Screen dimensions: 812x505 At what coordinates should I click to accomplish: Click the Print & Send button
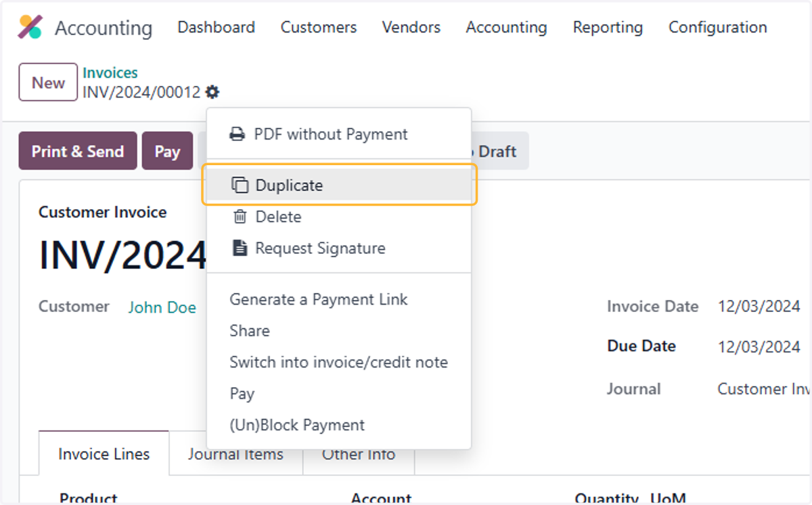tap(78, 151)
